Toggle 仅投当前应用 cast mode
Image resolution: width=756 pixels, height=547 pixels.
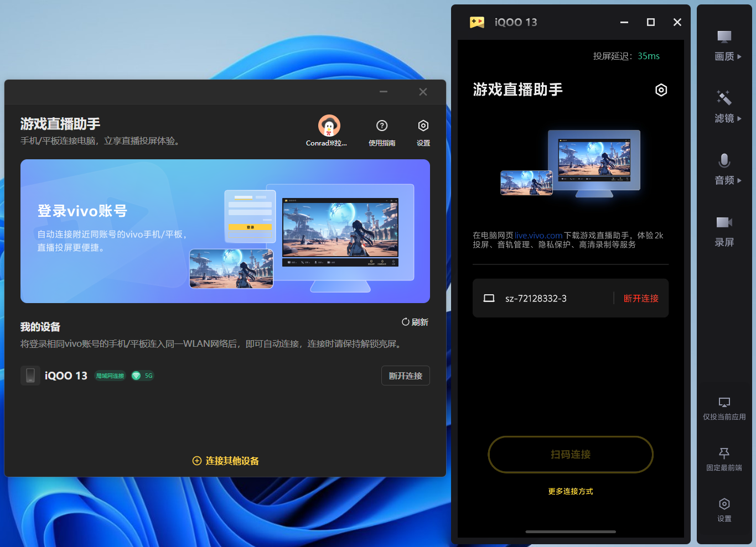(x=724, y=408)
